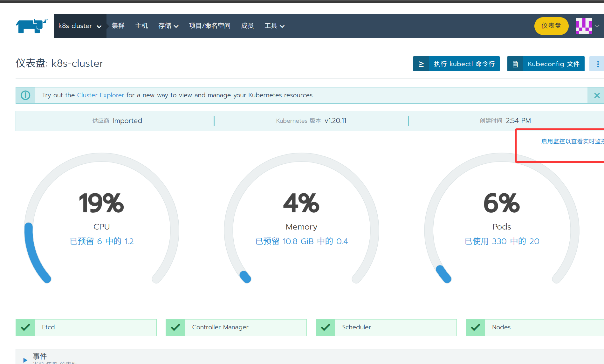Click the Scheduler status label
The image size is (604, 364).
(x=356, y=327)
